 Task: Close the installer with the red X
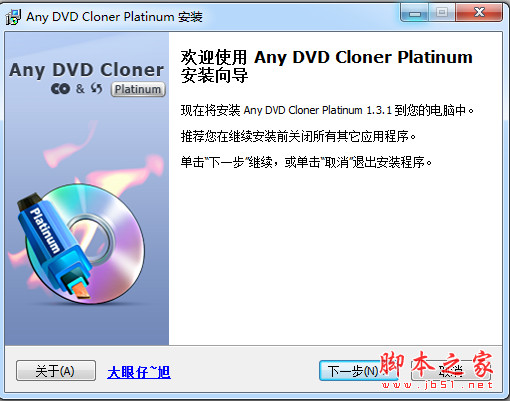coord(479,13)
